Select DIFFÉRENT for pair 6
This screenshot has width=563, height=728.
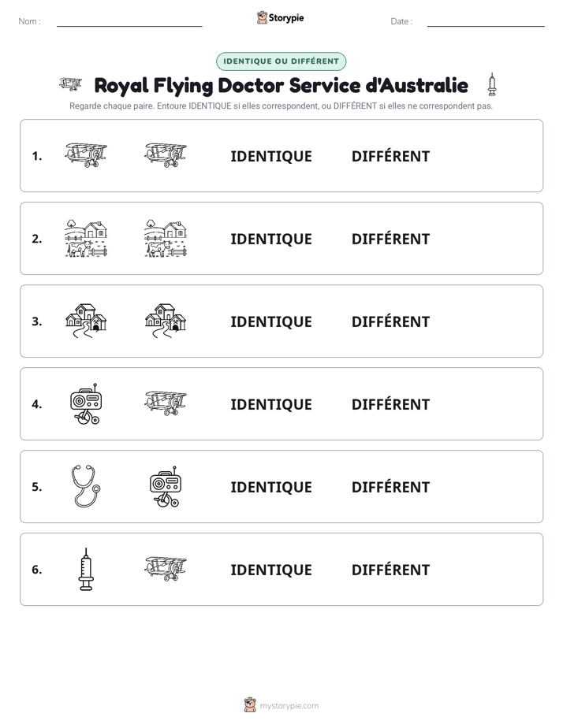[x=390, y=570]
